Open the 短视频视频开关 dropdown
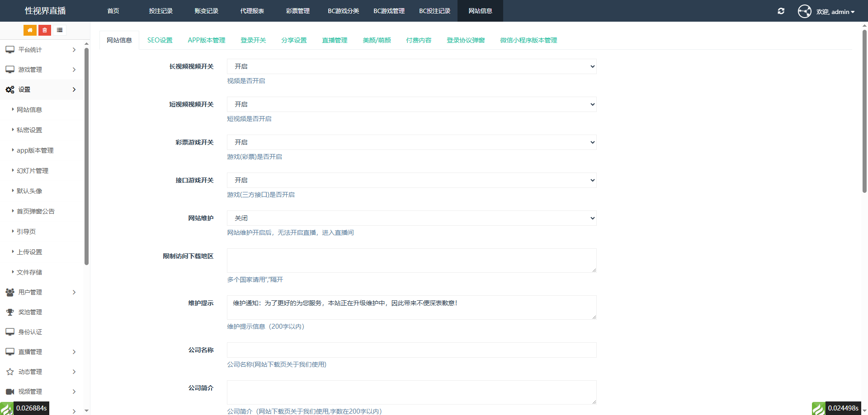The height and width of the screenshot is (415, 868). [x=411, y=104]
